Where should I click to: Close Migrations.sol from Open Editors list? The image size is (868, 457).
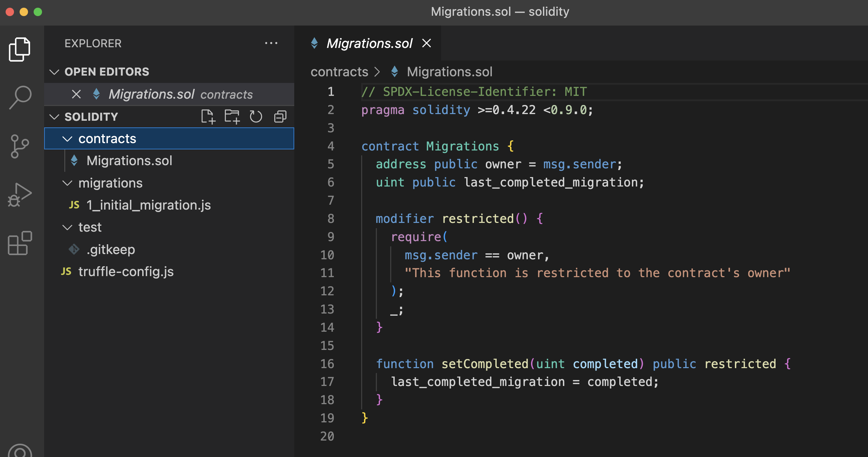pyautogui.click(x=76, y=94)
